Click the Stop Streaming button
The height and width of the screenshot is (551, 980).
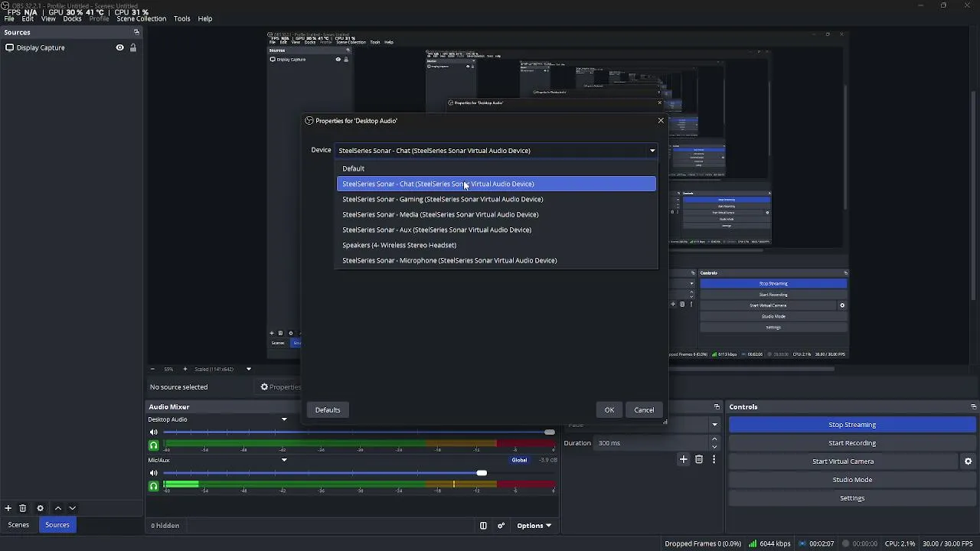852,425
